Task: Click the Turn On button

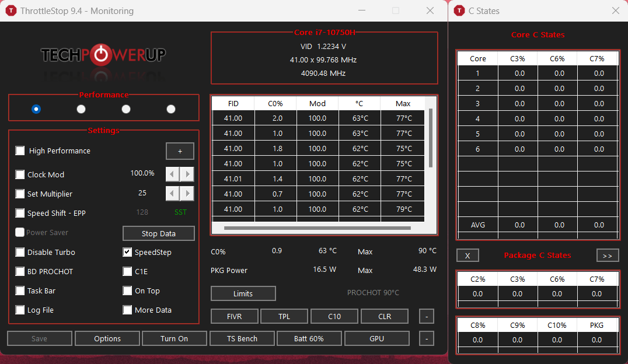Action: [x=175, y=339]
